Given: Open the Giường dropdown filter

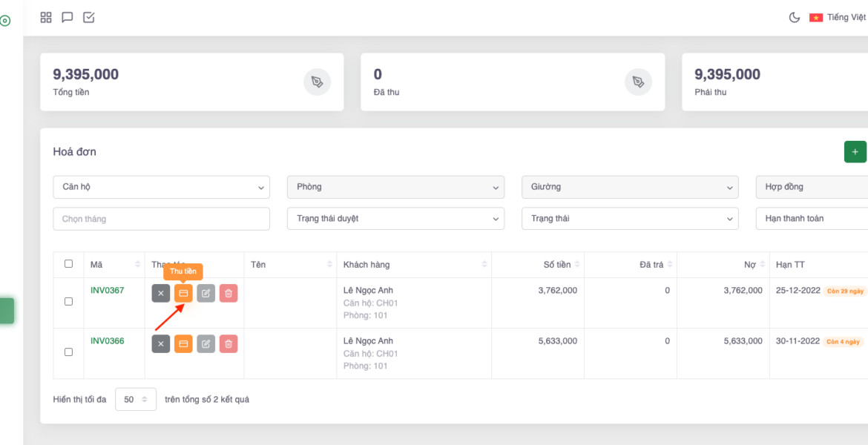Looking at the screenshot, I should tap(630, 187).
